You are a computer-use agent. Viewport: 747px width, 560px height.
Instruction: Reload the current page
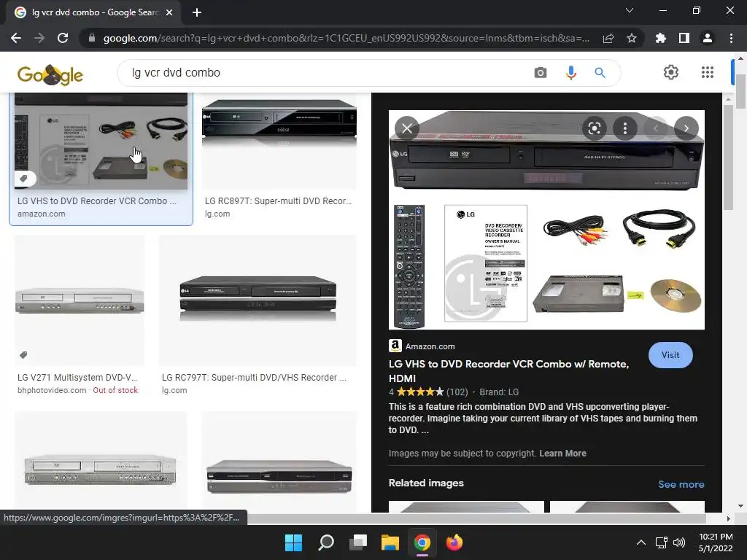63,38
